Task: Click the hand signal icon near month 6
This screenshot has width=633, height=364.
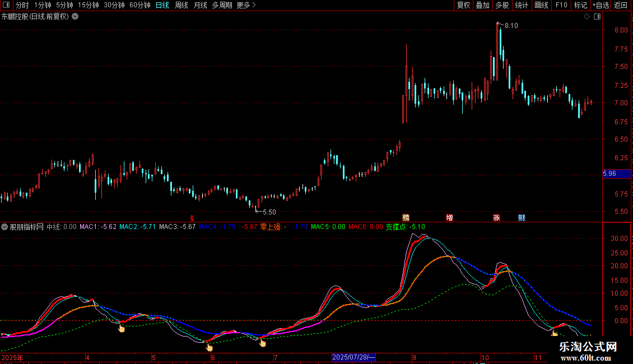Action: [x=210, y=347]
